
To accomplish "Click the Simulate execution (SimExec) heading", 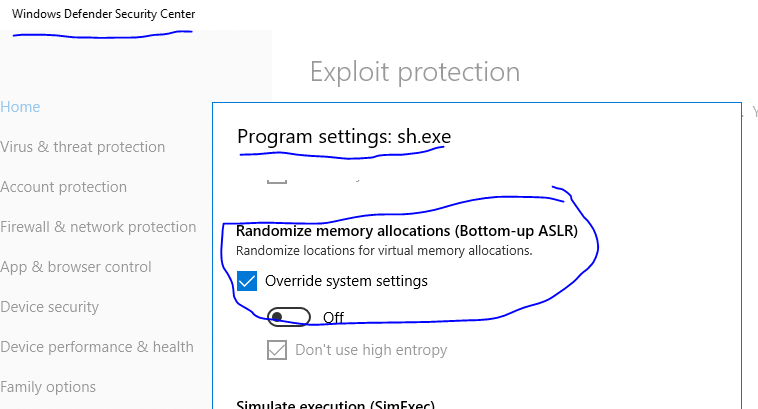I will tap(334, 404).
